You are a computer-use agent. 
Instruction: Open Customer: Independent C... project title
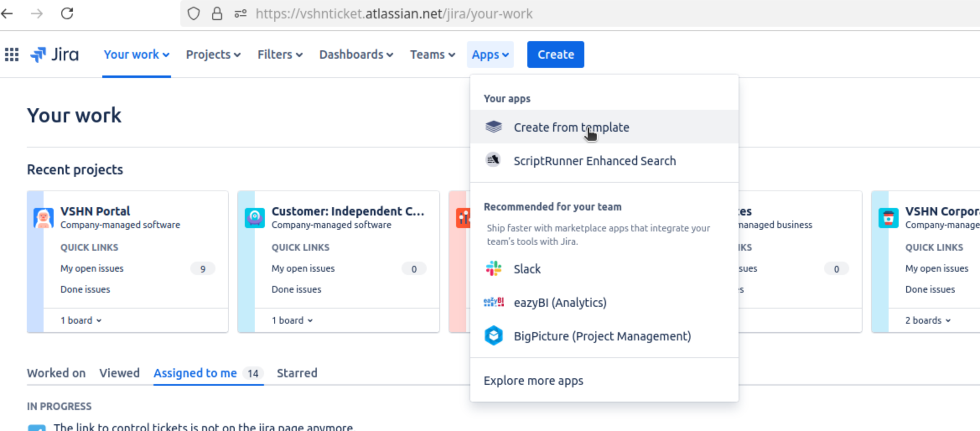[348, 211]
